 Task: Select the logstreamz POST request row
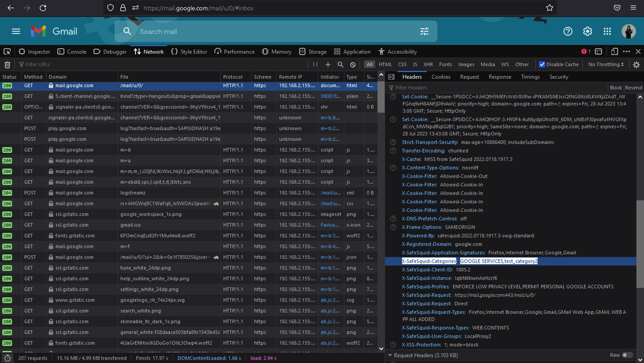tap(189, 193)
